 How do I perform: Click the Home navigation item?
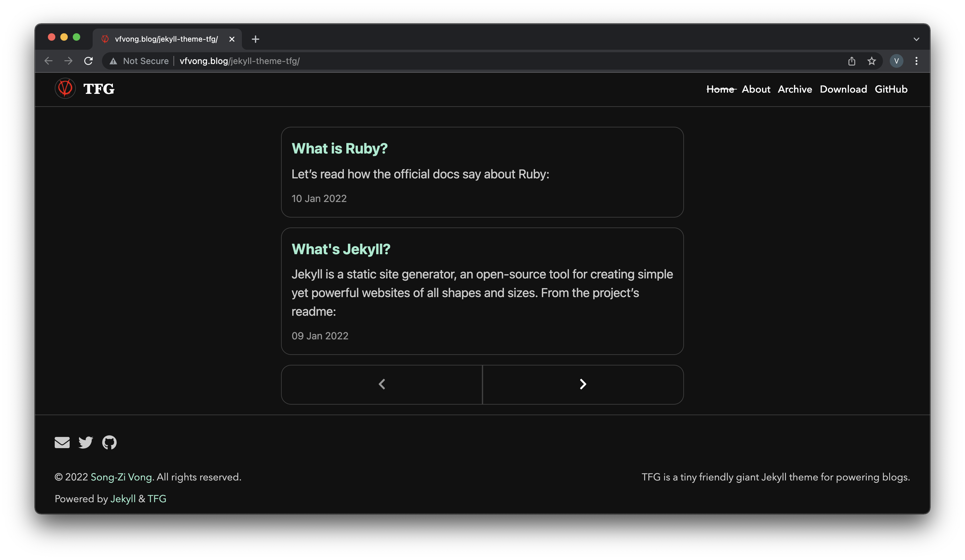click(720, 89)
